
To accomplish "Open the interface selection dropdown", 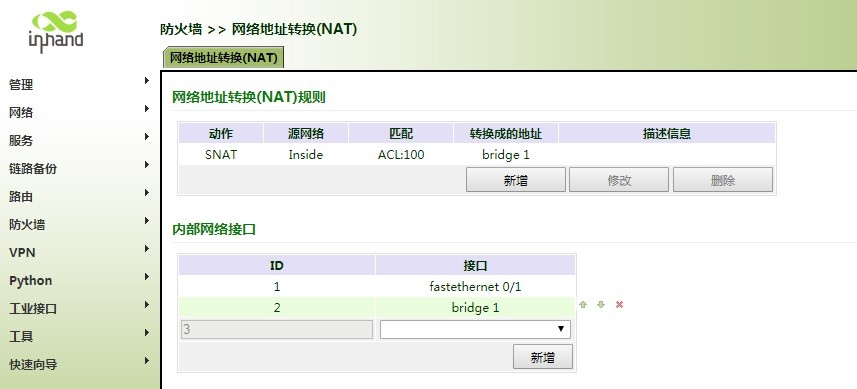I will (x=475, y=329).
